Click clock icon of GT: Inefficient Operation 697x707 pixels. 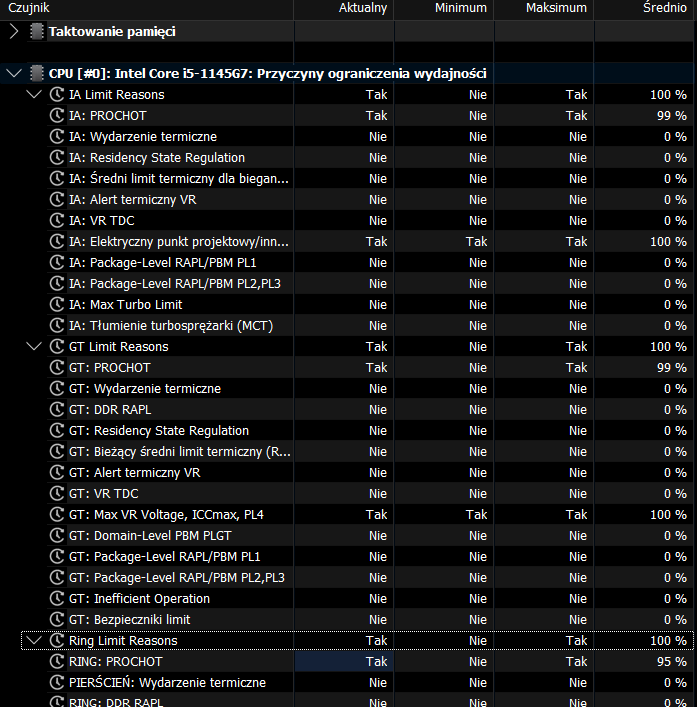coord(57,598)
